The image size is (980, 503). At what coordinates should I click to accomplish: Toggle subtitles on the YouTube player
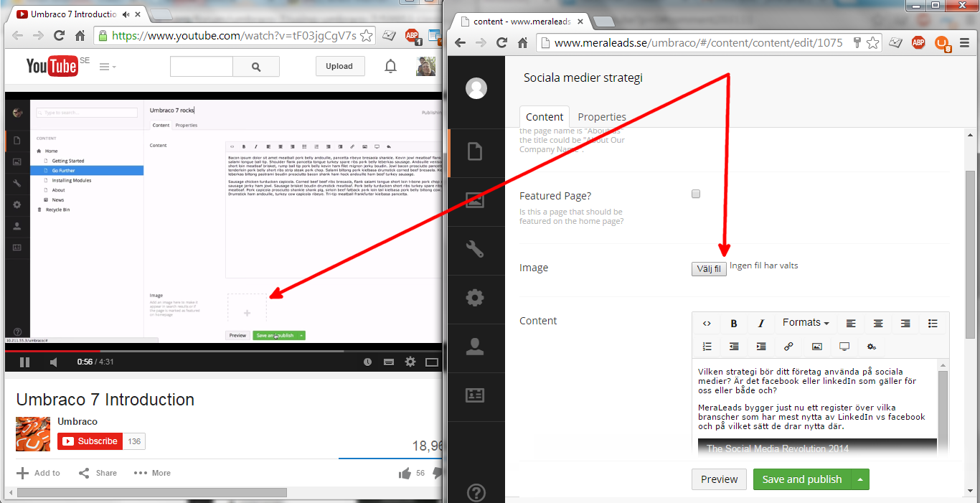[389, 362]
